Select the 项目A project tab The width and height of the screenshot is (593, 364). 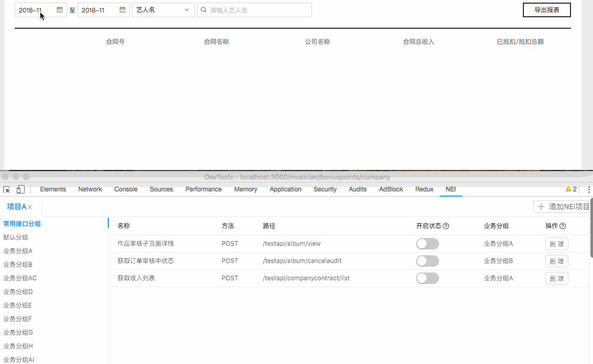(x=16, y=207)
